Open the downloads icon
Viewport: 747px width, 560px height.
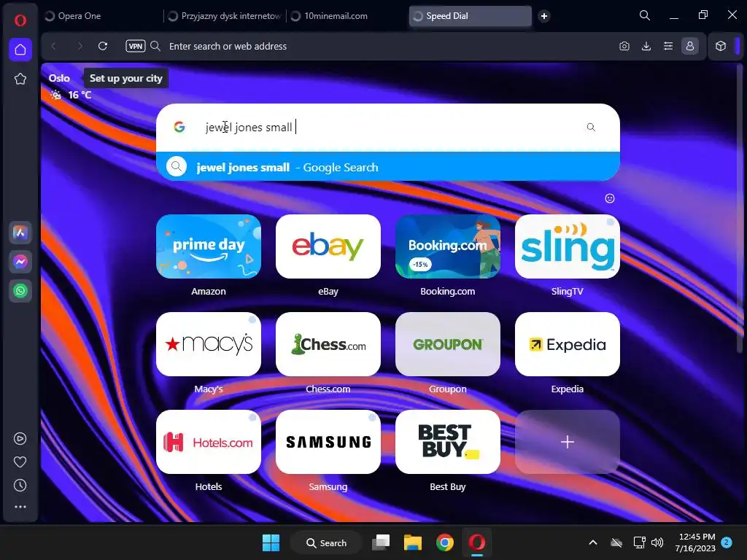(646, 46)
